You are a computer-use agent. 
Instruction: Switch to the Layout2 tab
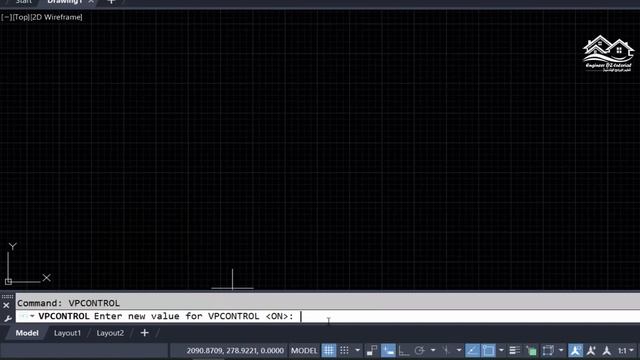tap(110, 333)
